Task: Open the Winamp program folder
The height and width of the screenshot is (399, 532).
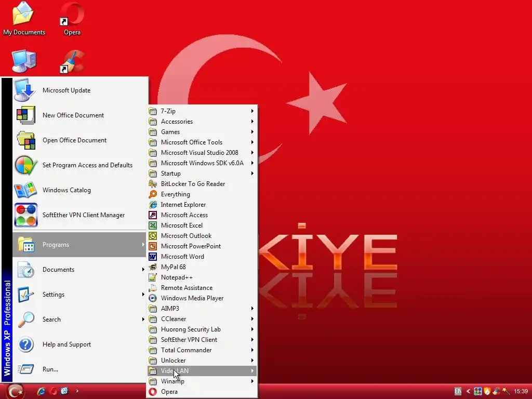Action: (x=202, y=381)
